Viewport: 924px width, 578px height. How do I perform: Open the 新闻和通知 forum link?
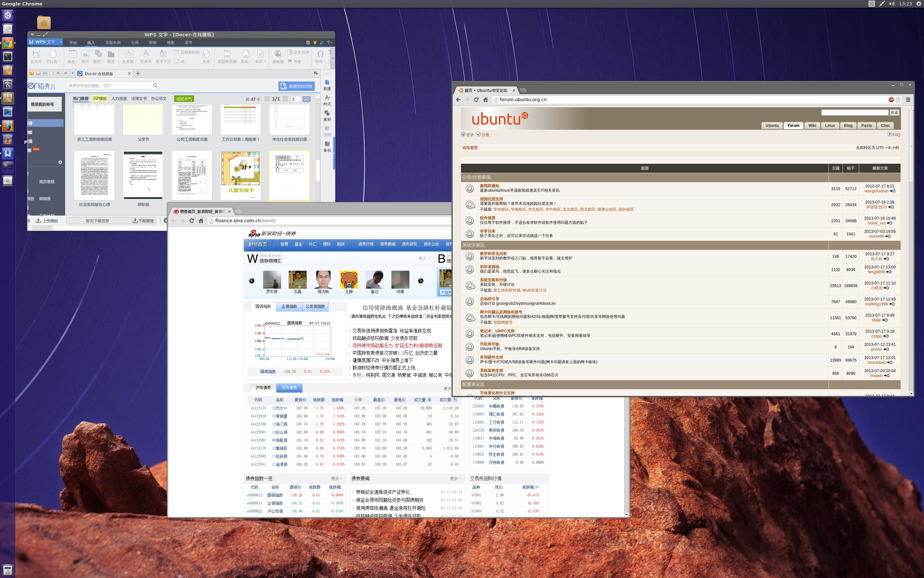489,186
